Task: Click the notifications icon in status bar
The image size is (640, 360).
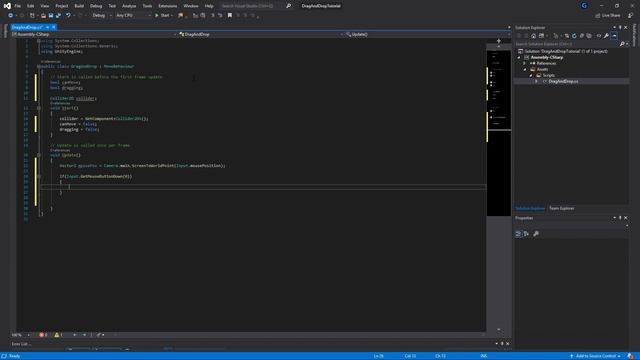Action: tap(631, 356)
